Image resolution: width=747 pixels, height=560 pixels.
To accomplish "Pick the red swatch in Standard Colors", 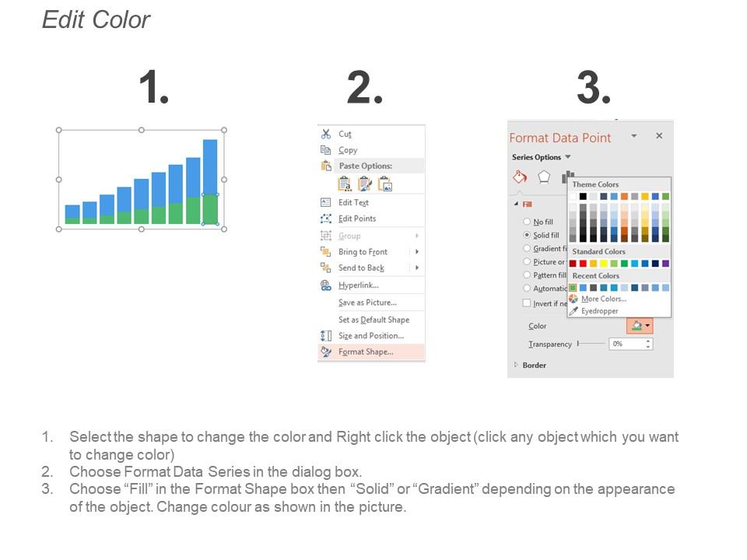I will point(583,264).
